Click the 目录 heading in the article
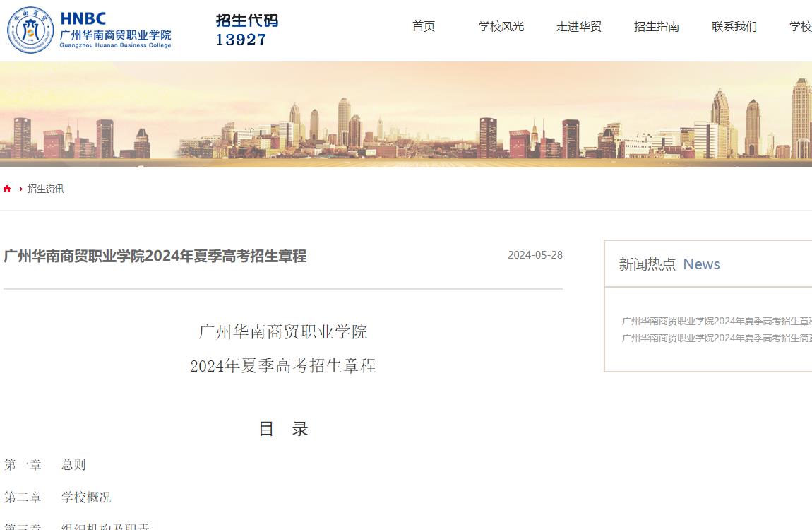Screen dimensions: 812x530 (283, 429)
